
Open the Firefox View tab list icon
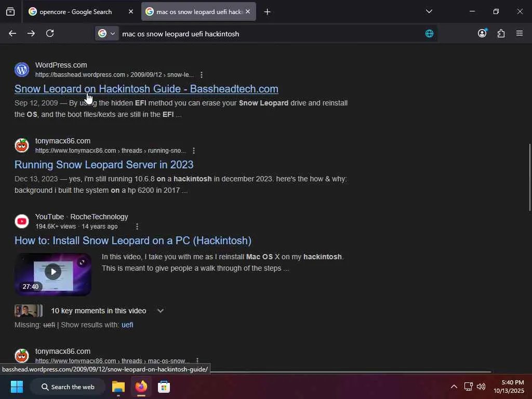pyautogui.click(x=10, y=12)
